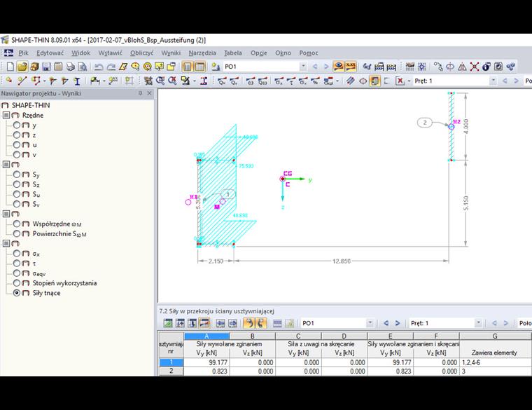Show normal stress σx results icon
Image resolution: width=532 pixels, height=410 pixels.
(x=279, y=81)
